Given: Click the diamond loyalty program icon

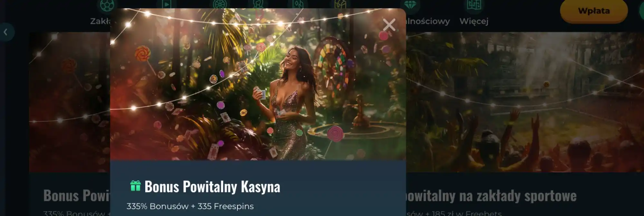Looking at the screenshot, I should (410, 5).
